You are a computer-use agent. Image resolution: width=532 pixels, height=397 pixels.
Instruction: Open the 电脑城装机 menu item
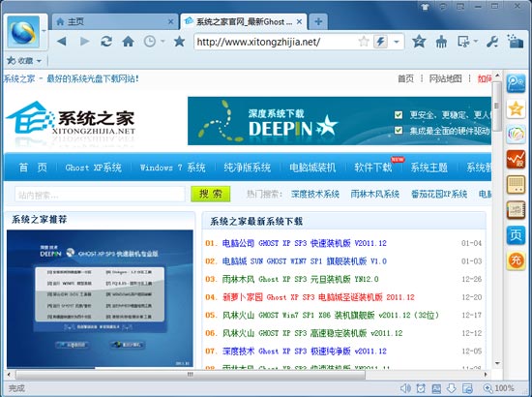click(312, 168)
